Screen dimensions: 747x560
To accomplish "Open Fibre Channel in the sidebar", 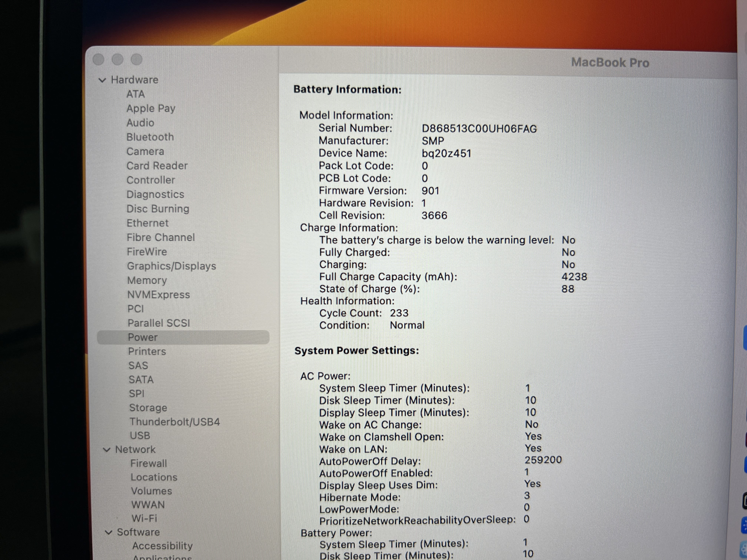I will pyautogui.click(x=161, y=237).
